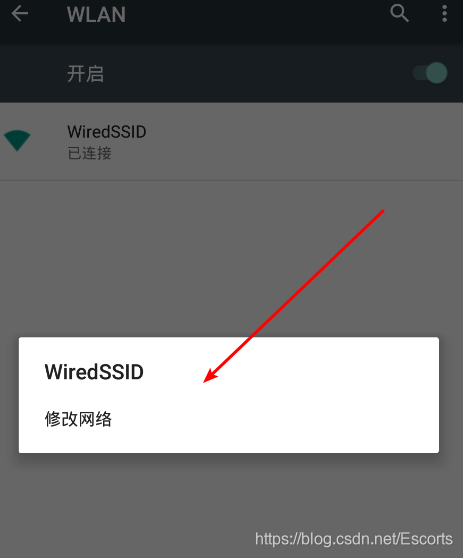Screen dimensions: 463x558
Task: Tap blank header area beside WLAN title
Action: click(256, 14)
